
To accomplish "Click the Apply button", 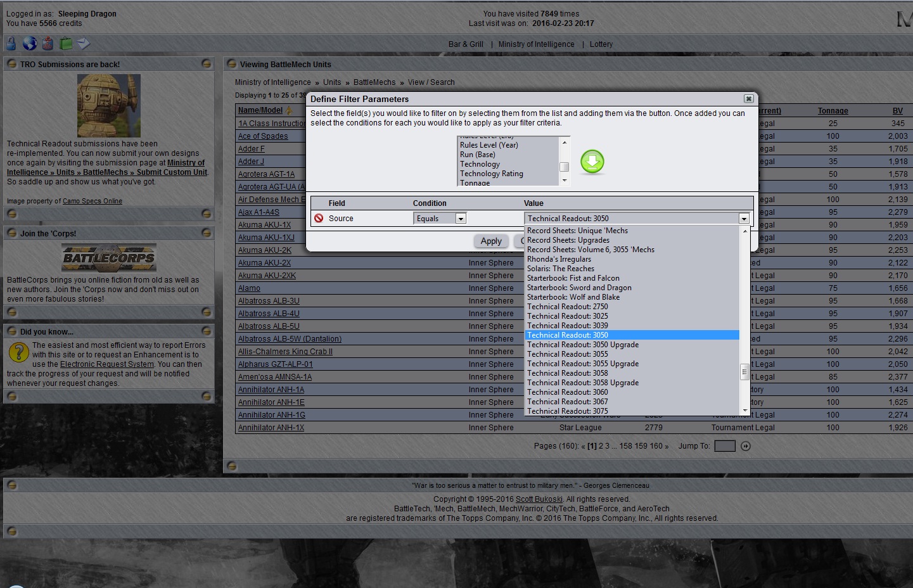I will (x=491, y=241).
